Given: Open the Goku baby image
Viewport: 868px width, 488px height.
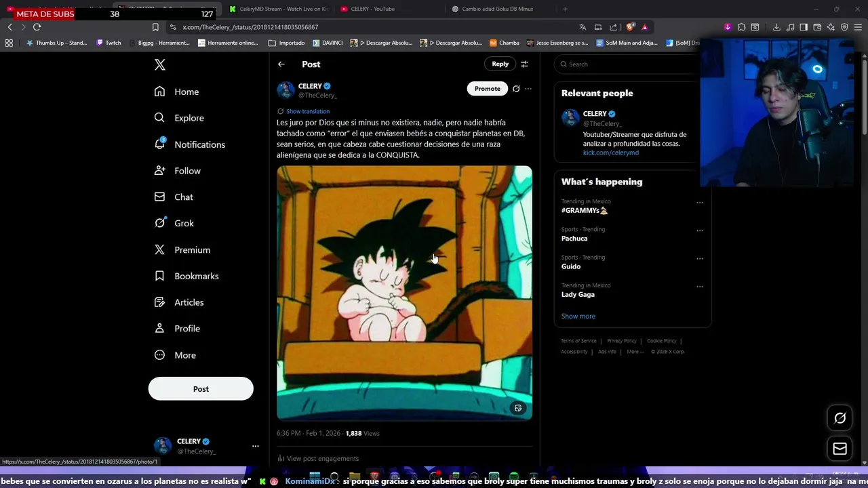Looking at the screenshot, I should [x=404, y=293].
